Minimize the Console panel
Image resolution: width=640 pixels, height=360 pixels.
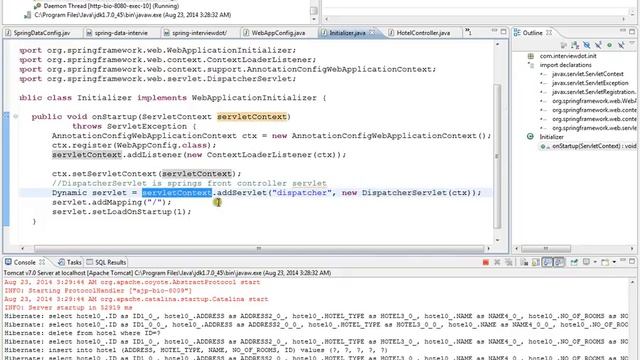pyautogui.click(x=623, y=260)
